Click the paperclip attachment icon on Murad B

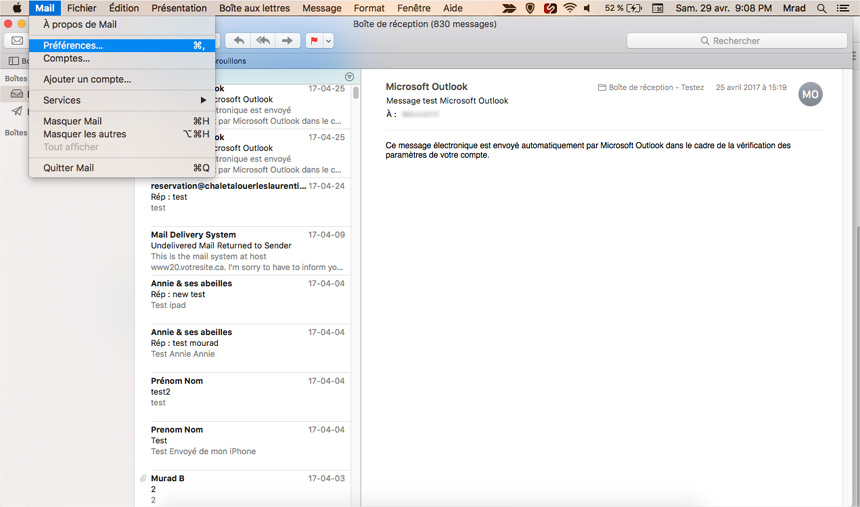143,478
